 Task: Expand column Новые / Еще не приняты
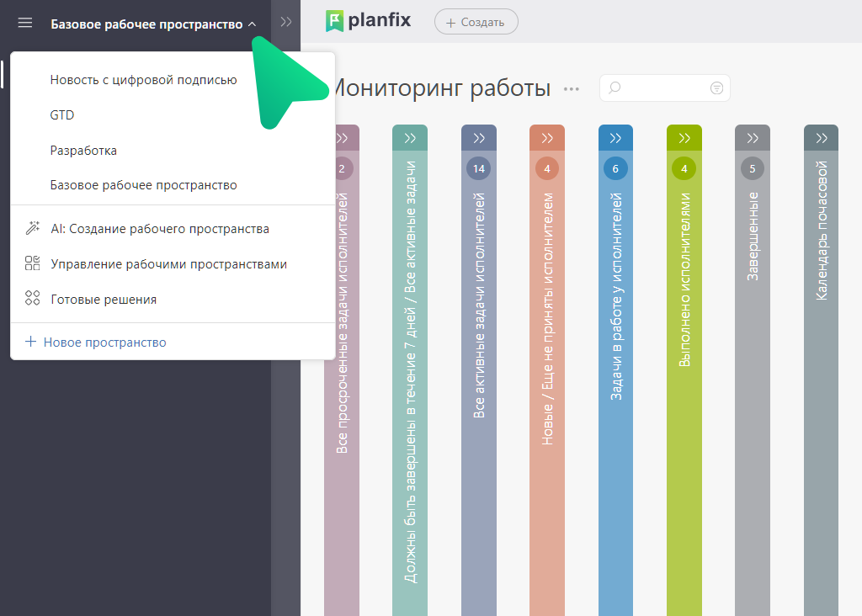547,138
